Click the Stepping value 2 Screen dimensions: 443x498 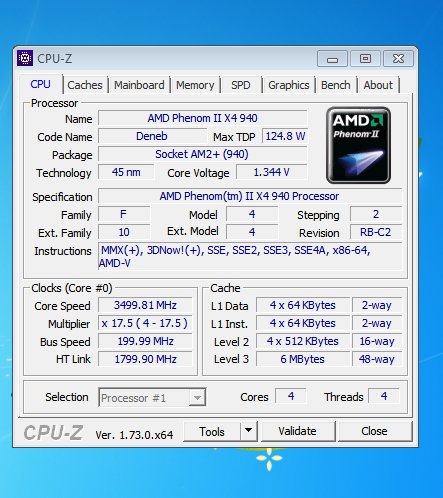coord(376,214)
